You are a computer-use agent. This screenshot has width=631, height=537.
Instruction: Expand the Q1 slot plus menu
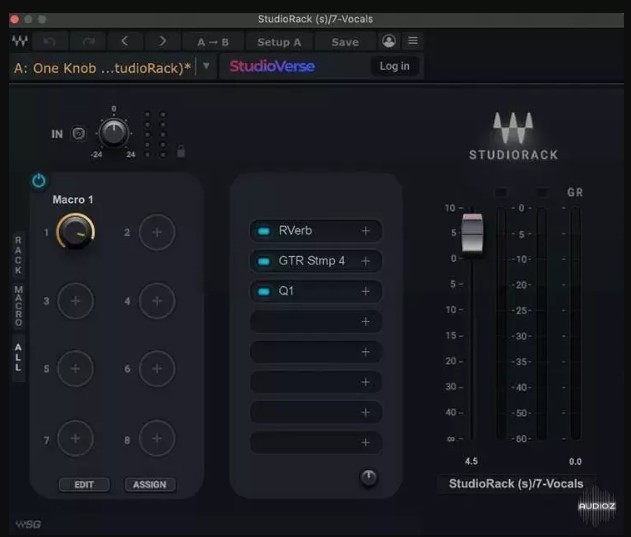[x=365, y=292]
